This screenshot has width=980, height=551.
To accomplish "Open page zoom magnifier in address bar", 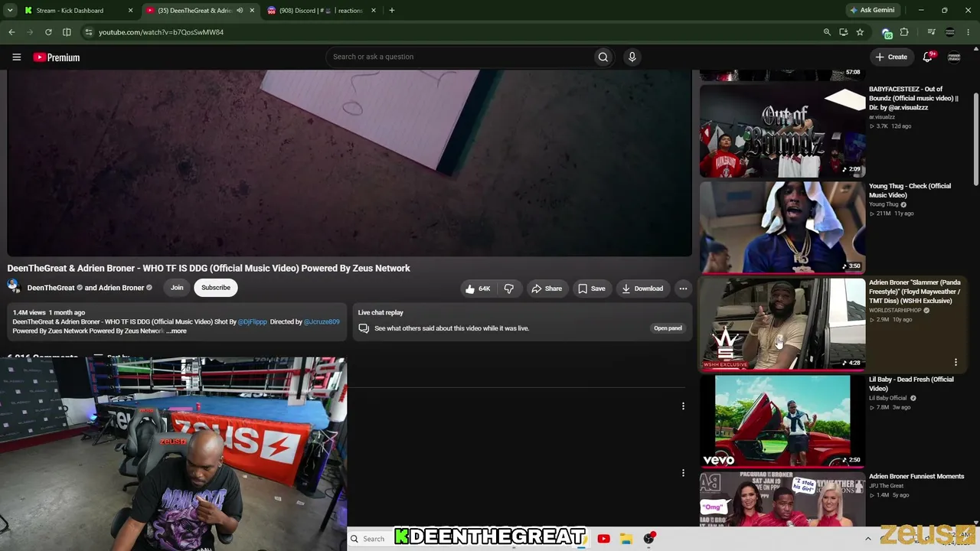I will click(x=827, y=32).
